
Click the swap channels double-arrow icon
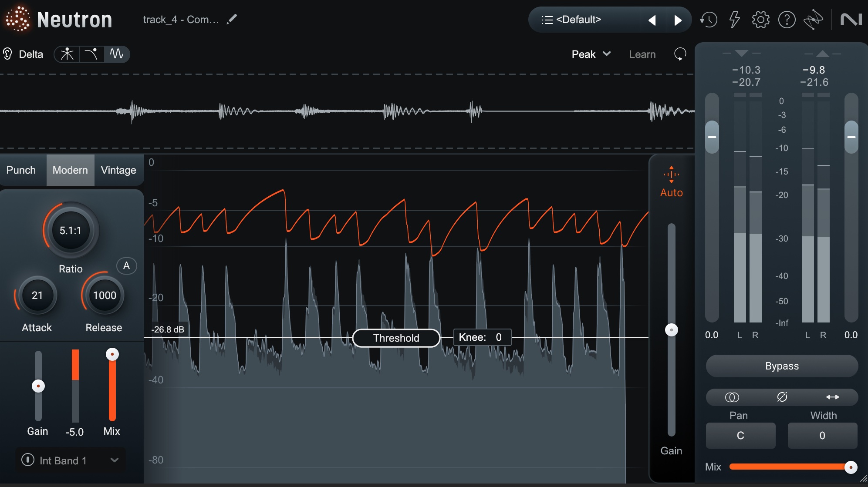tap(832, 397)
